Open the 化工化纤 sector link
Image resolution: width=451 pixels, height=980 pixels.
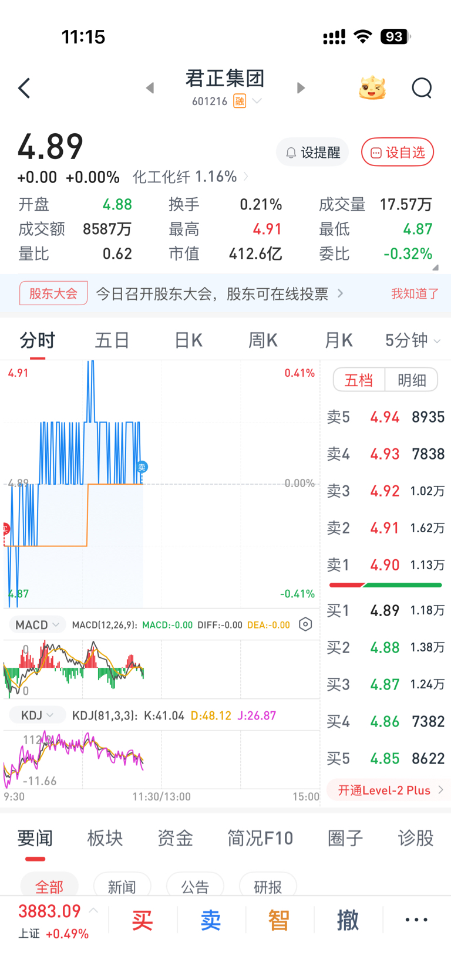point(190,177)
